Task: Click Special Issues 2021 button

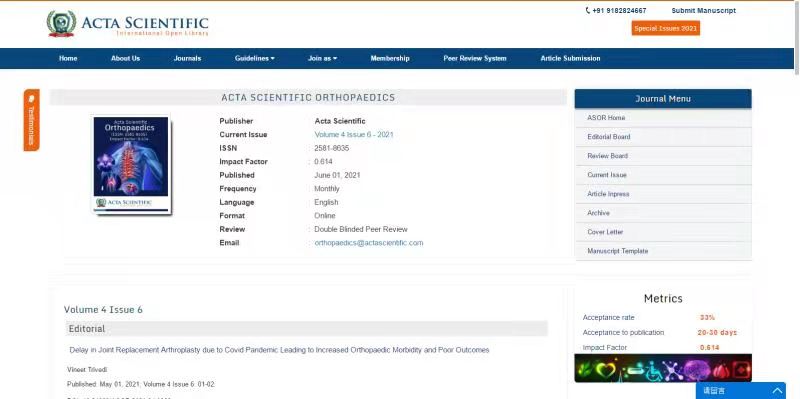Action: [665, 28]
